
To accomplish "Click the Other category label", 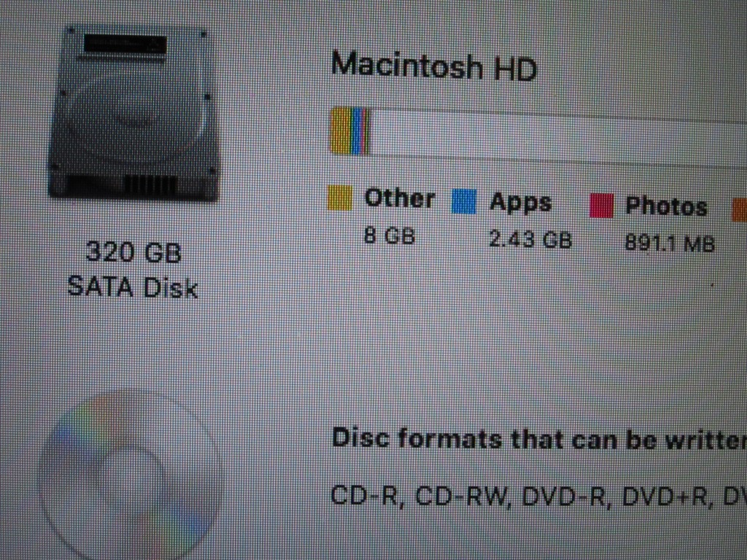I will tap(399, 198).
